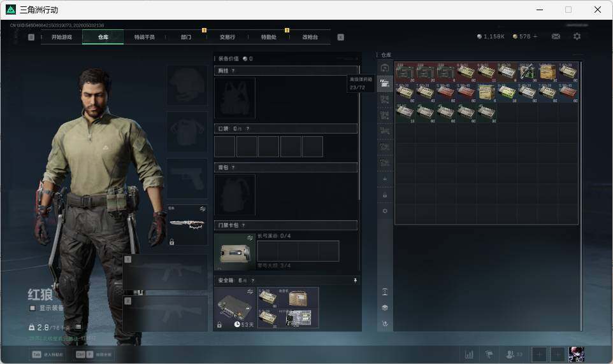Select the empty backpack slot
Image resolution: width=613 pixels, height=364 pixels.
click(x=234, y=195)
